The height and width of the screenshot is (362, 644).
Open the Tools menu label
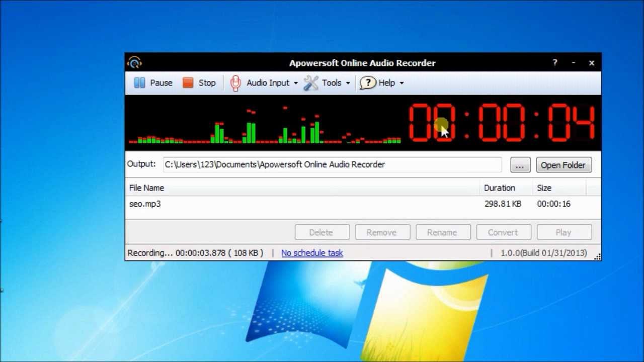(x=332, y=83)
